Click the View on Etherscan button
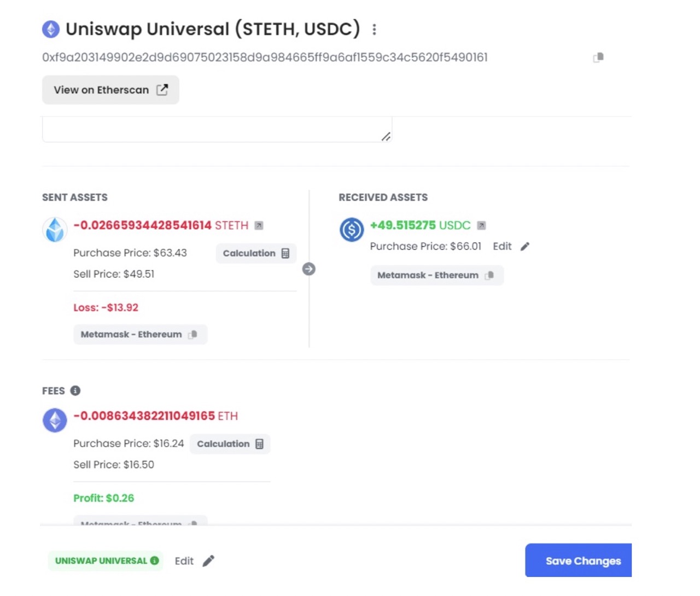 (x=110, y=90)
